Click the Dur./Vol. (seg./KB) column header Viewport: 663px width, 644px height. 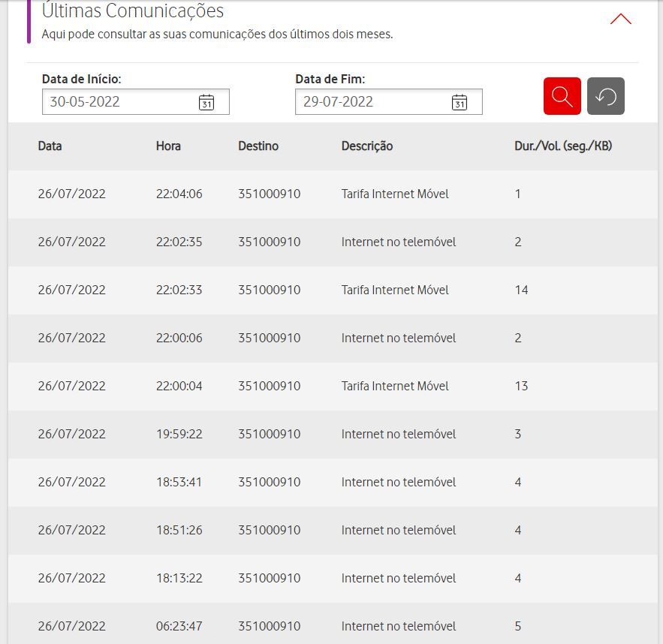(x=562, y=146)
